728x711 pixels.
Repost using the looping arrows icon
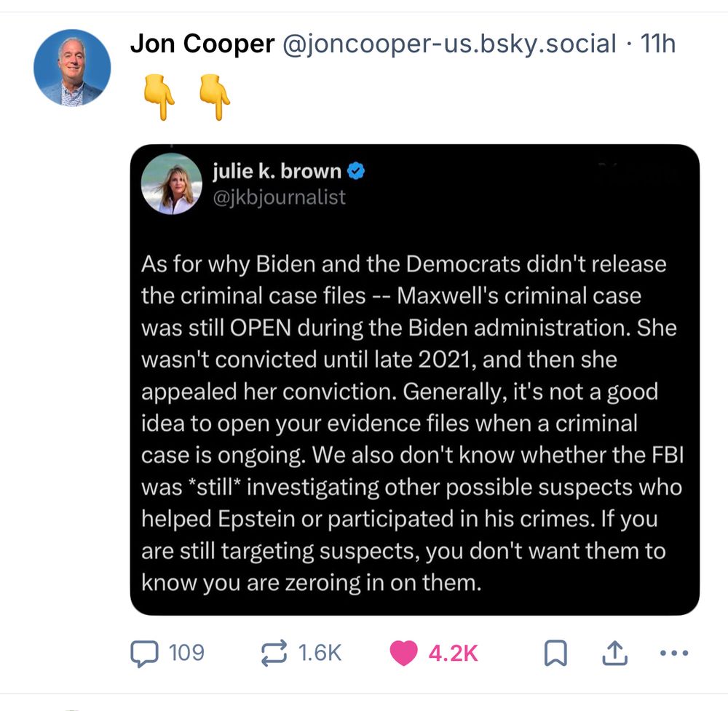274,654
